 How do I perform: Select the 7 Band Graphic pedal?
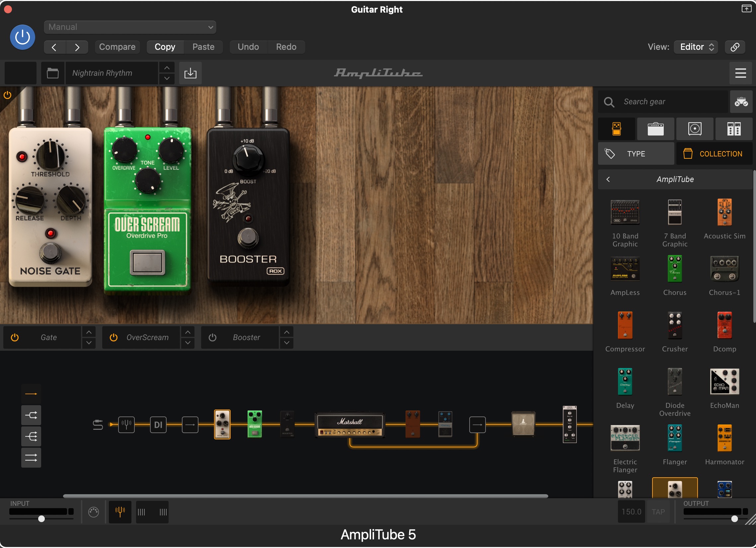675,223
